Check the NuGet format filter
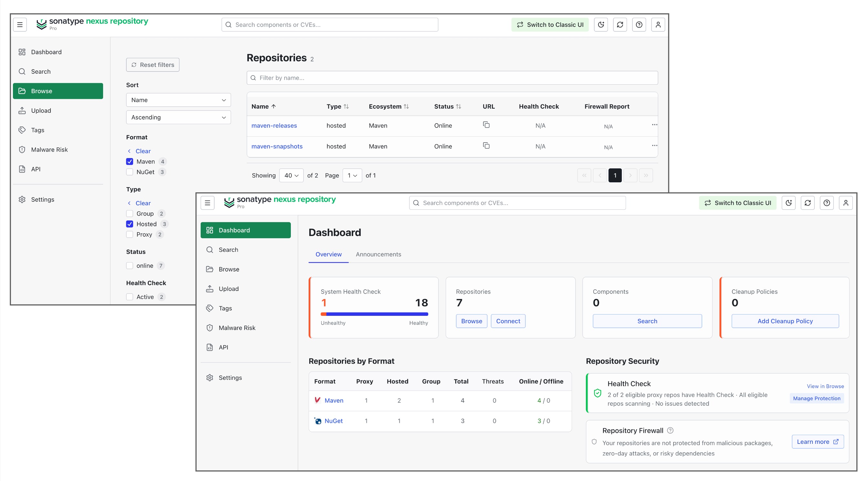Viewport: 868px width, 481px height. click(x=130, y=172)
